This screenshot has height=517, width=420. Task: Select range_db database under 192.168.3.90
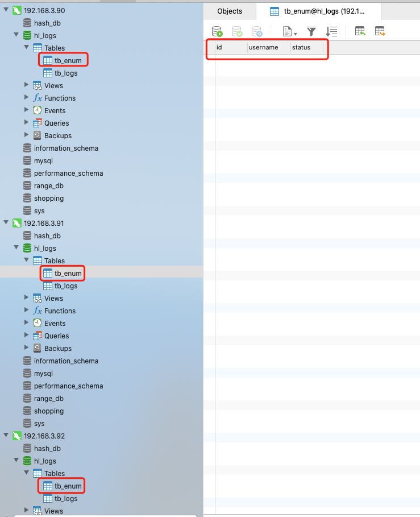coord(48,185)
